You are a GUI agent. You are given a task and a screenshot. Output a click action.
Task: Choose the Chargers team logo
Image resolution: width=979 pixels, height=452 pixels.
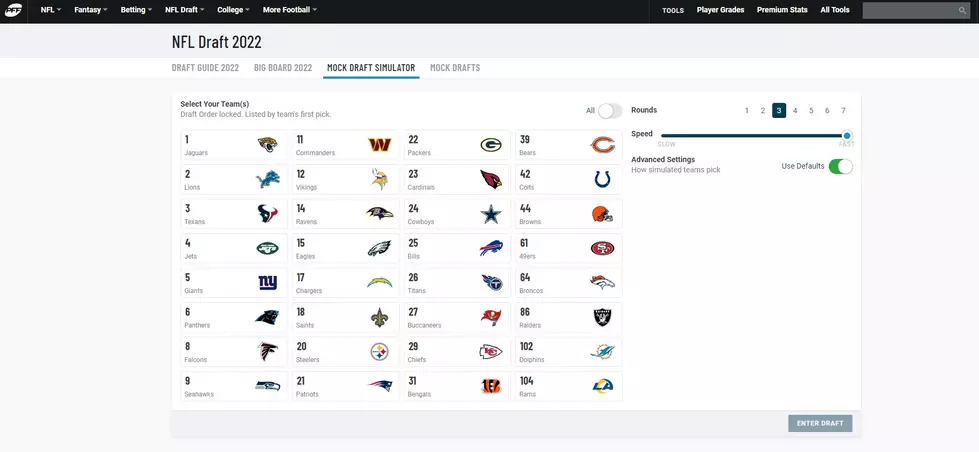[x=379, y=282]
